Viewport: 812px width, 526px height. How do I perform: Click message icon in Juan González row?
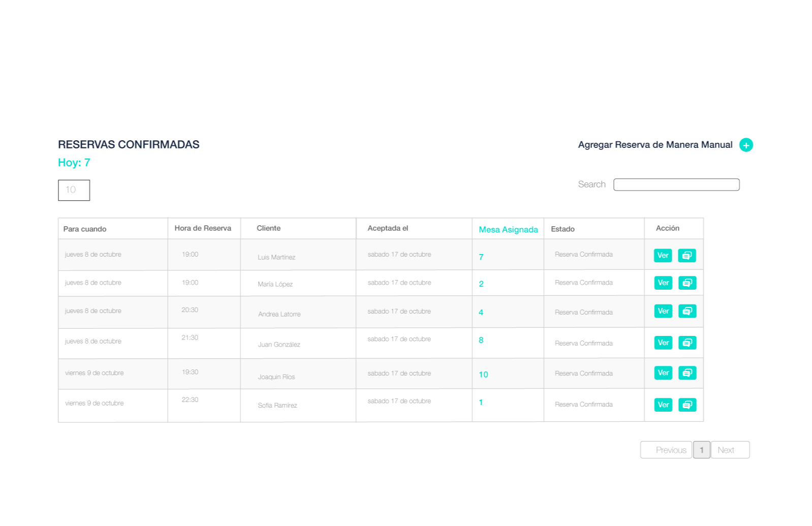686,343
